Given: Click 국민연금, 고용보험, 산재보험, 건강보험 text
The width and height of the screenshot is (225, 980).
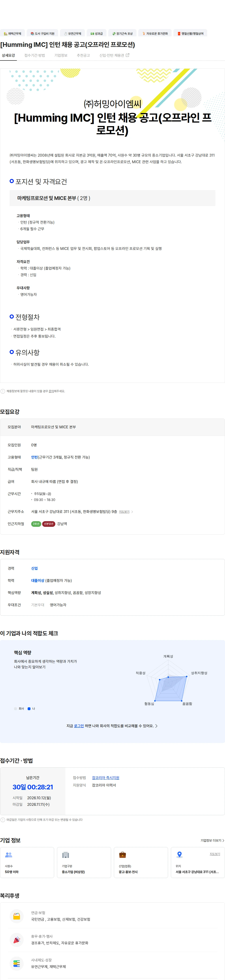Looking at the screenshot, I should pos(61,919).
